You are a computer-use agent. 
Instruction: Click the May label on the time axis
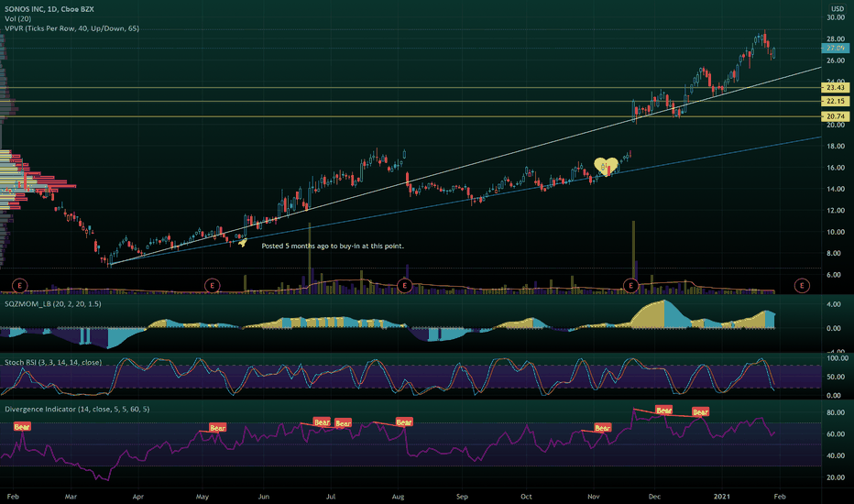pos(203,497)
